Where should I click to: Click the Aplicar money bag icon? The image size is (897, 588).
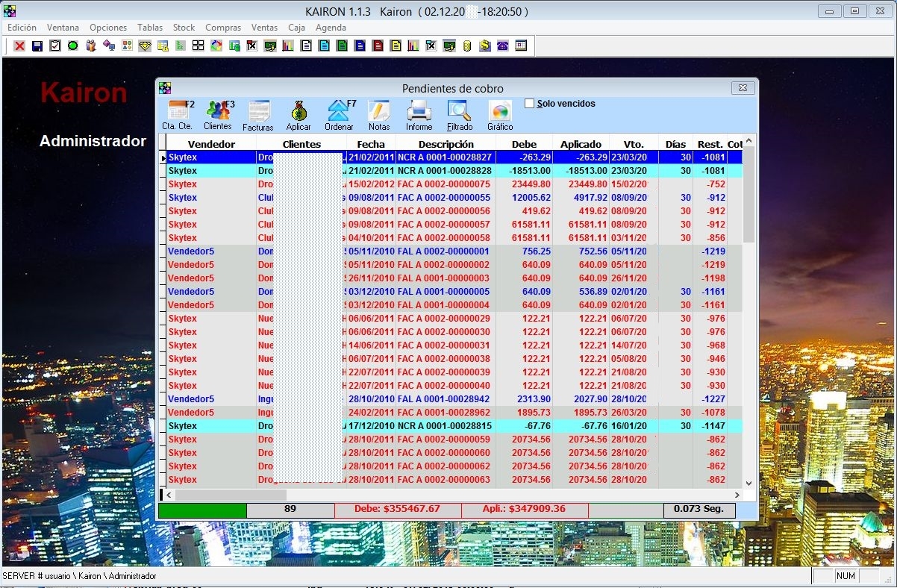click(299, 116)
